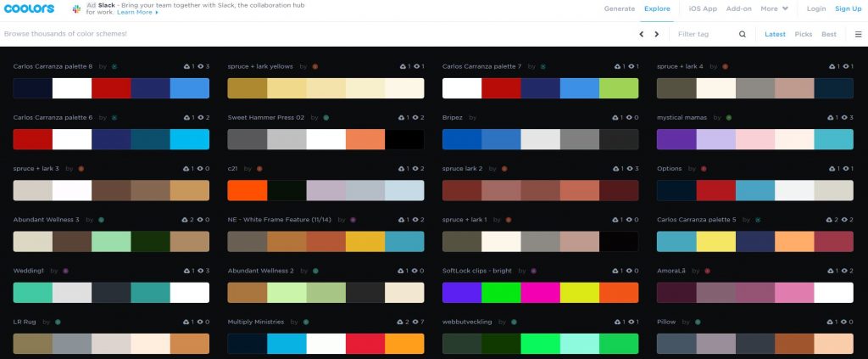Open the webbutveckling palette title

point(467,322)
